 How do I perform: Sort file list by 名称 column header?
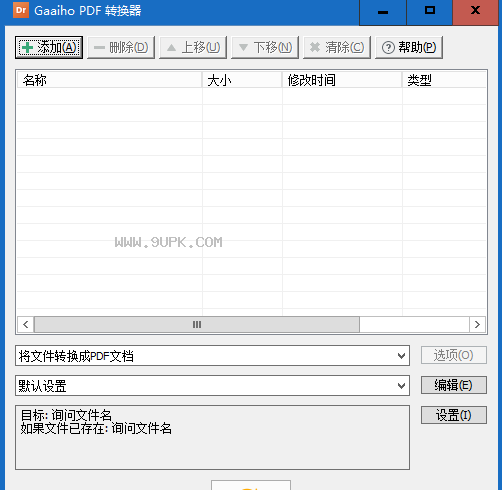click(109, 80)
